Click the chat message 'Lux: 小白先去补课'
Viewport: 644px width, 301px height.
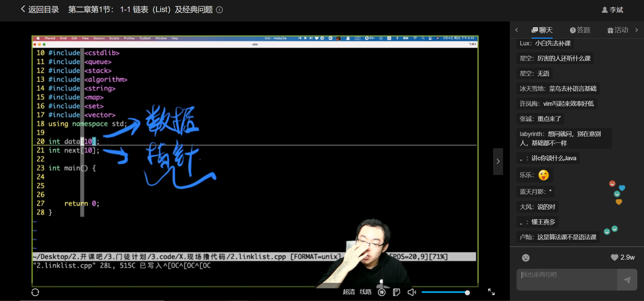pyautogui.click(x=545, y=43)
